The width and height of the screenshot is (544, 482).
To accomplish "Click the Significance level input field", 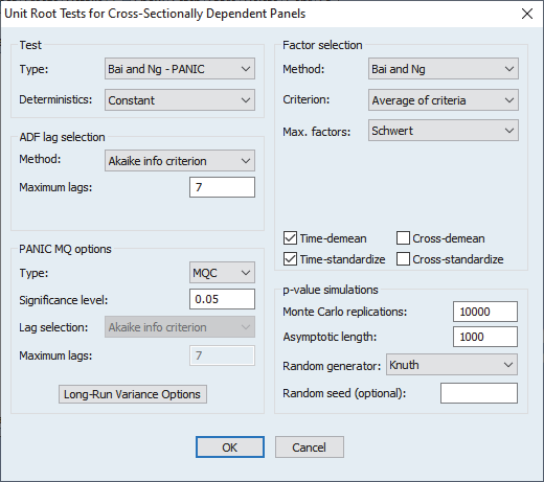I will coord(222,299).
